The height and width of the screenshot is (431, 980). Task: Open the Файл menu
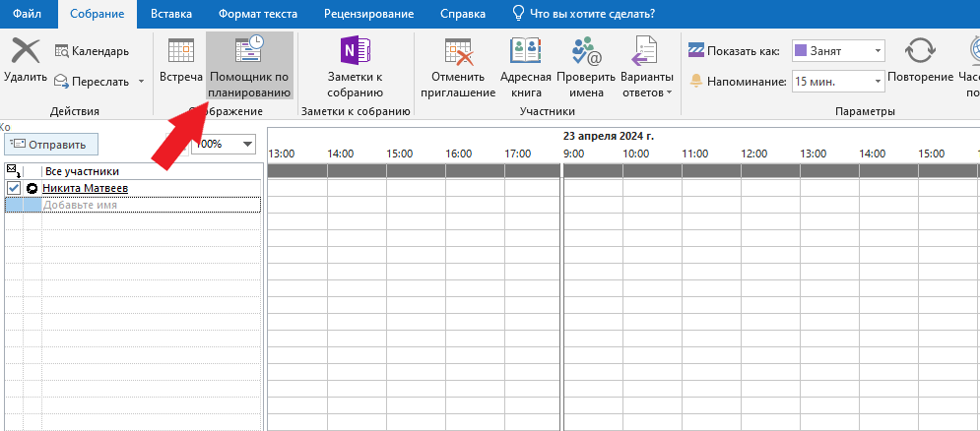pos(27,14)
